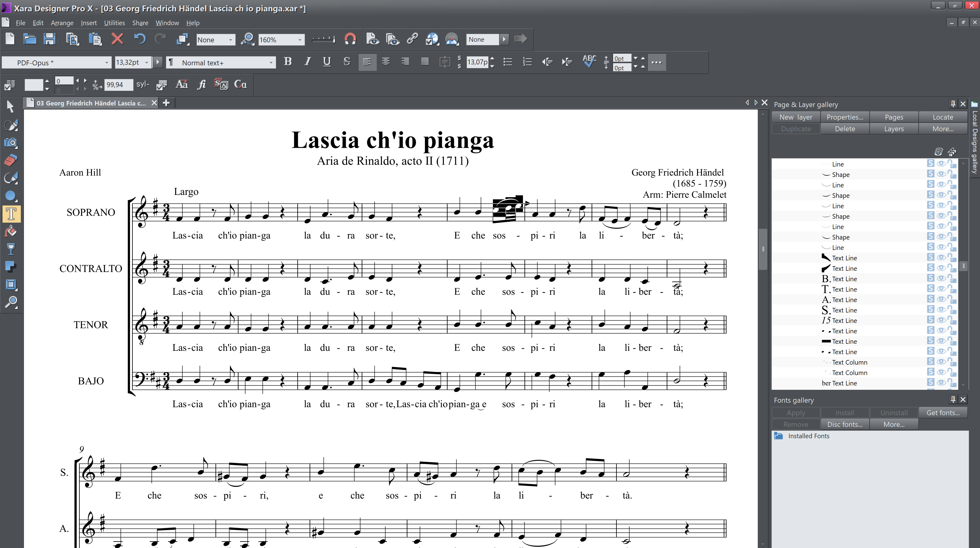The width and height of the screenshot is (980, 548).
Task: Click the Properties... button
Action: [845, 117]
